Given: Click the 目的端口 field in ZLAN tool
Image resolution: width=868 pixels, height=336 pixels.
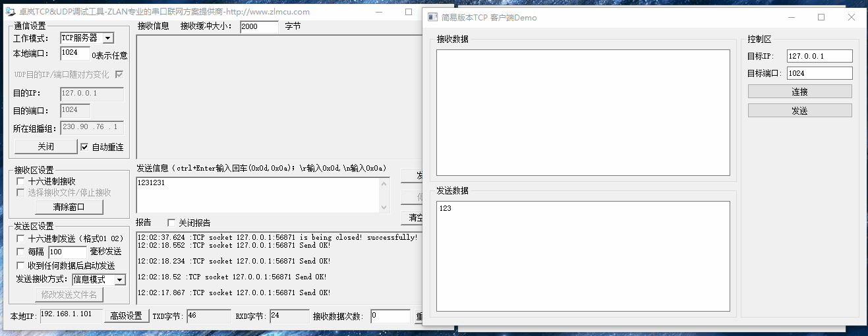Looking at the screenshot, I should click(x=75, y=110).
